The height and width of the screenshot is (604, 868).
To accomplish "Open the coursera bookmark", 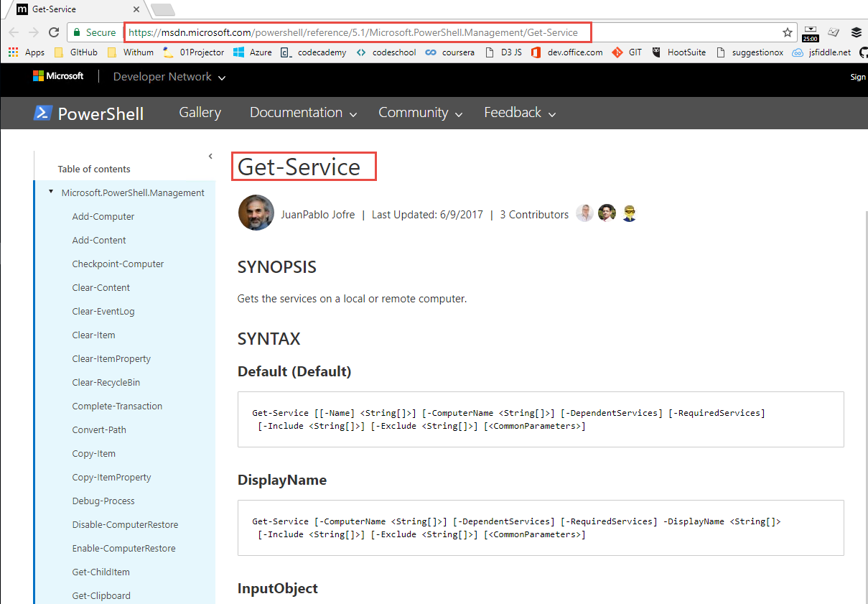I will (450, 52).
